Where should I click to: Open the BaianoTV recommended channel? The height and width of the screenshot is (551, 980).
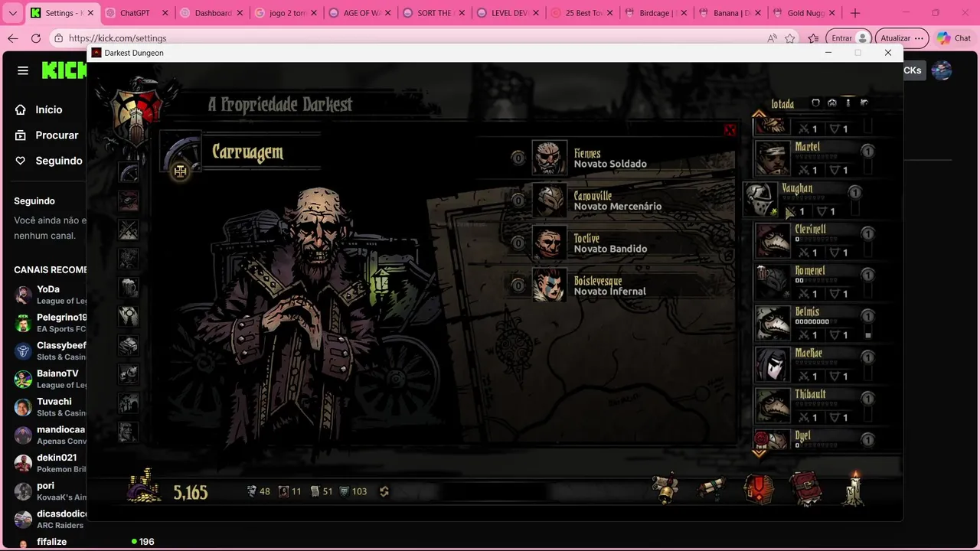pos(50,379)
